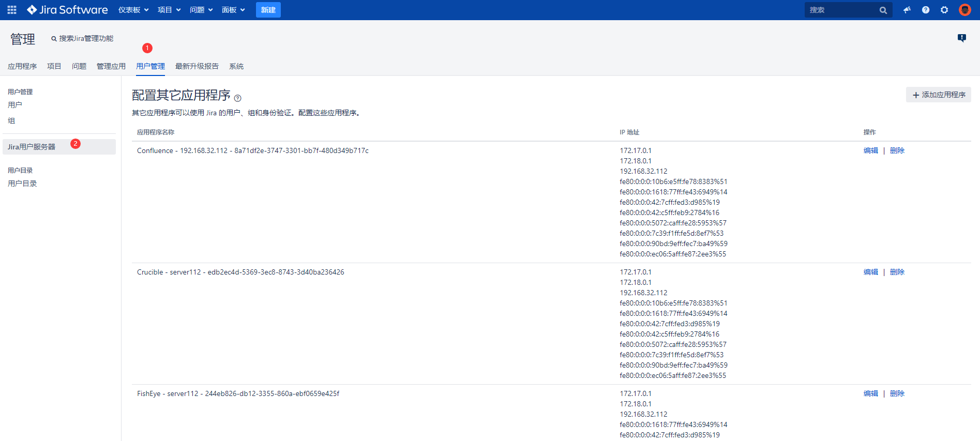The height and width of the screenshot is (441, 980).
Task: Click the 应用程序名称 column header
Action: pos(156,132)
